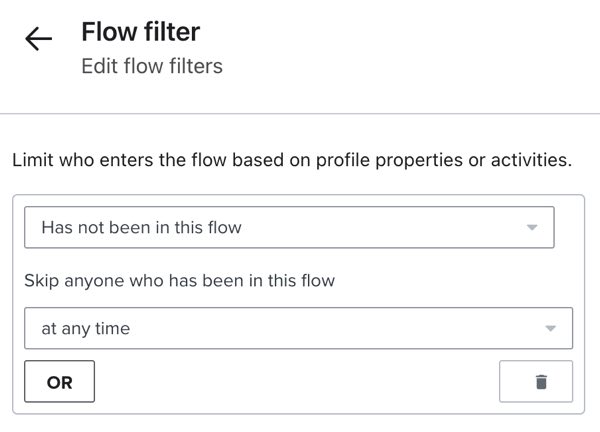Image resolution: width=600 pixels, height=432 pixels.
Task: Expand the 'at any time' dropdown
Action: pos(298,328)
